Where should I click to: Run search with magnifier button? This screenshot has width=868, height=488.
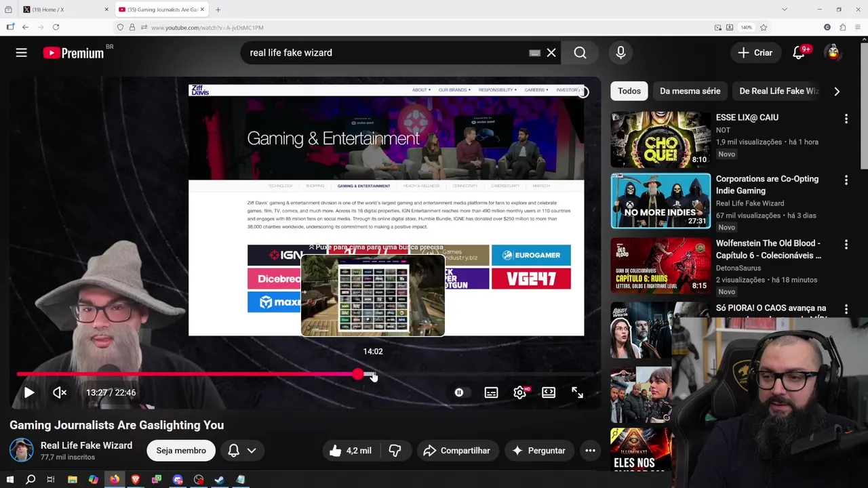[x=580, y=53]
